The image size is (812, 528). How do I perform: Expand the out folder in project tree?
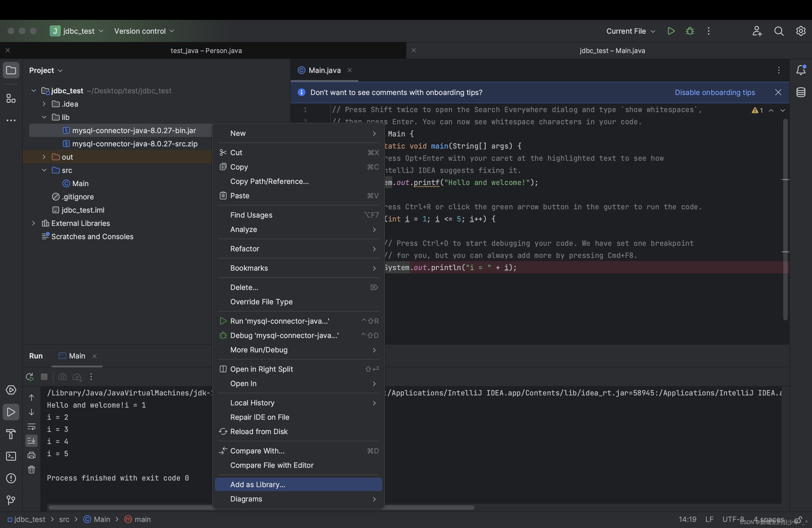click(44, 157)
